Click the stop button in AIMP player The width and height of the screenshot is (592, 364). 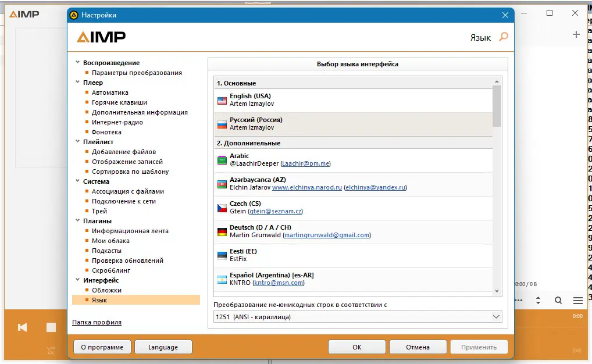click(51, 327)
